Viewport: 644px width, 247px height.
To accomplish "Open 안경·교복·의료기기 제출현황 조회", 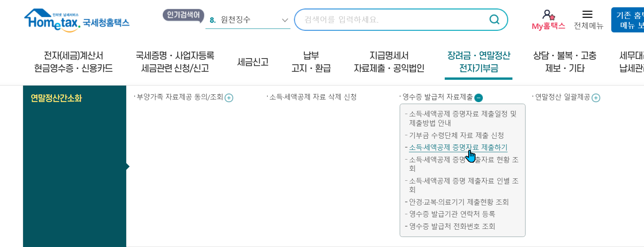I will click(459, 202).
